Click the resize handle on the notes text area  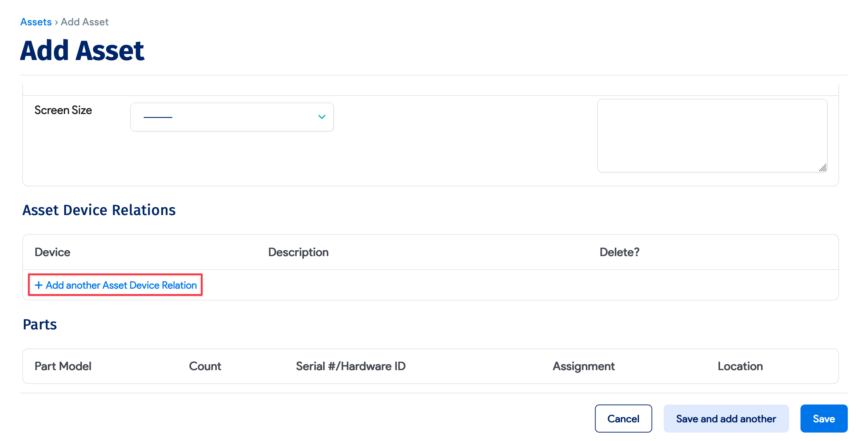(823, 168)
